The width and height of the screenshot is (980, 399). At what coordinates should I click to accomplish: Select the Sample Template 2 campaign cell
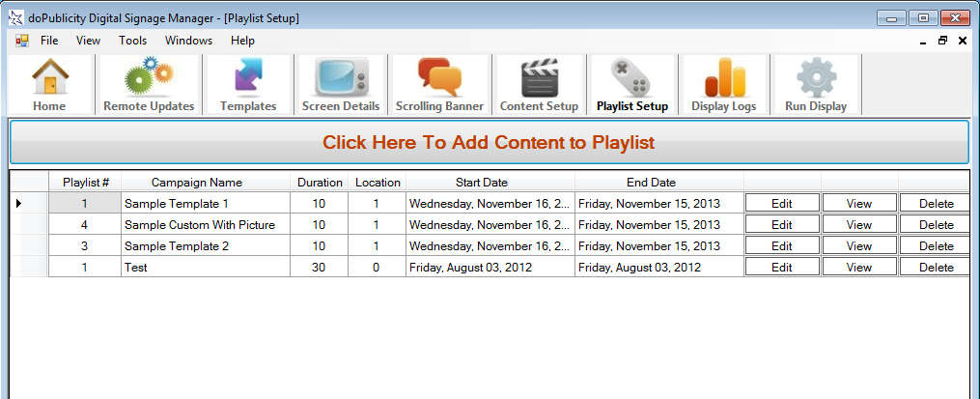click(x=206, y=246)
